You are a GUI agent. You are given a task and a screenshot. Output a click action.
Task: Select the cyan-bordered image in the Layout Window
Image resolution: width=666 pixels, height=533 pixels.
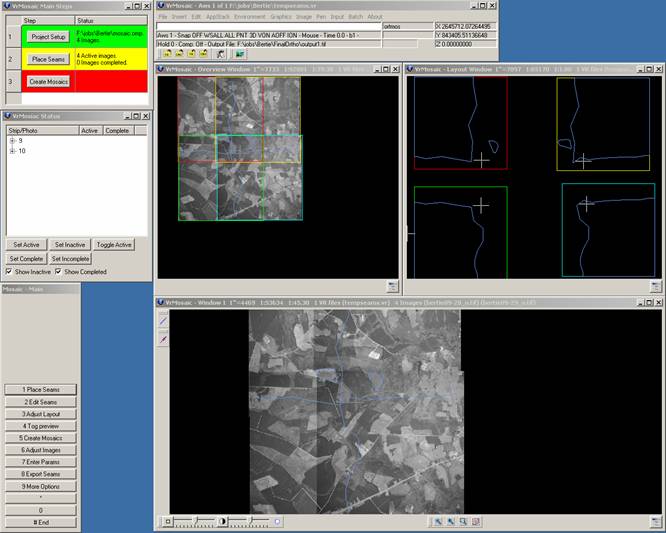click(x=608, y=230)
